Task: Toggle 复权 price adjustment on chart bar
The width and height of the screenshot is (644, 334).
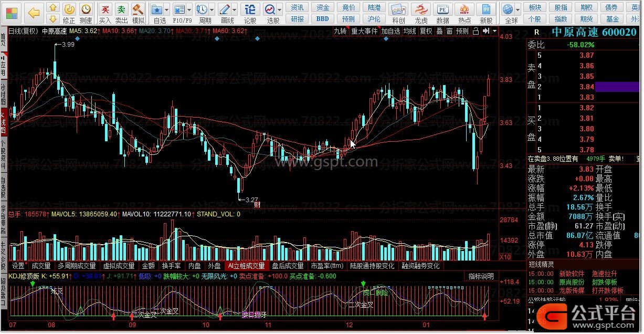Action: [x=426, y=31]
